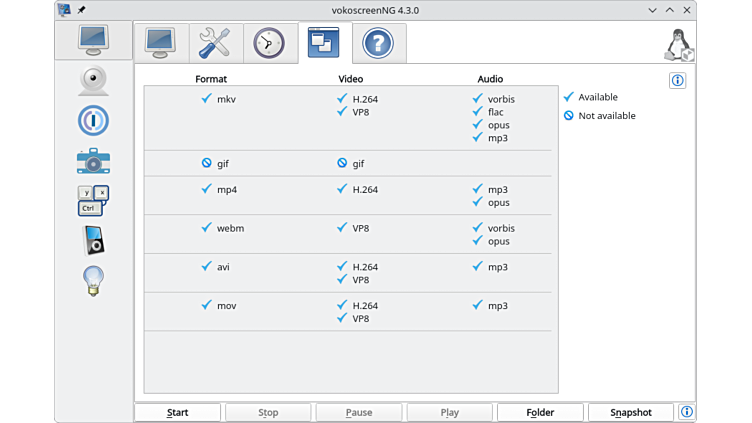Switch to the clock timer tab

(269, 42)
